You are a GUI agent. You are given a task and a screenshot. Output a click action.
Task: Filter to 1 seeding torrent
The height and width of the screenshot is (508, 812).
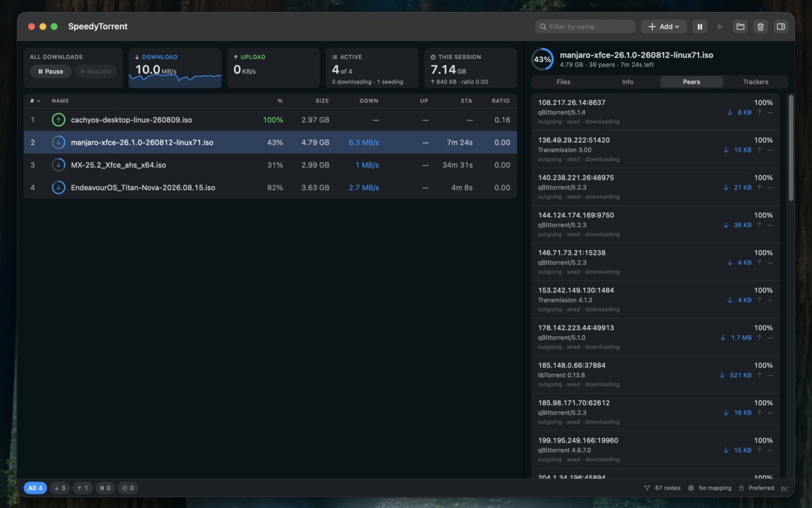(82, 488)
